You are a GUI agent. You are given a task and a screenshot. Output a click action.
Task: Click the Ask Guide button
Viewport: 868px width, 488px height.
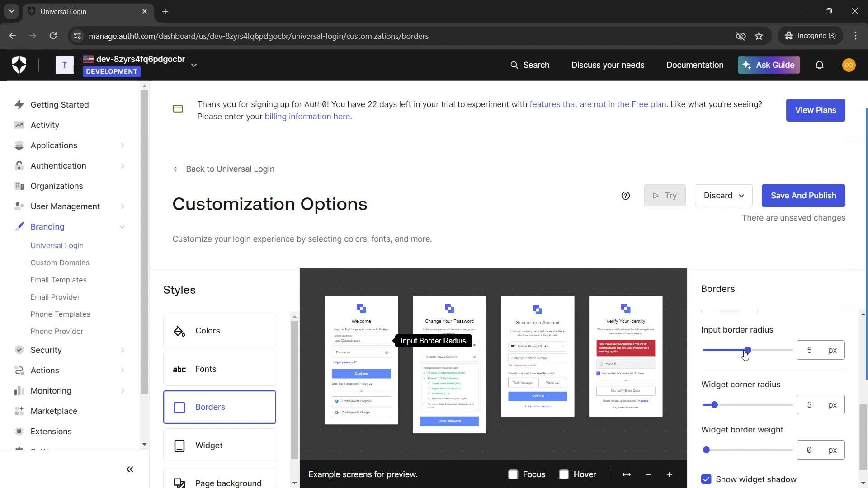click(x=769, y=65)
